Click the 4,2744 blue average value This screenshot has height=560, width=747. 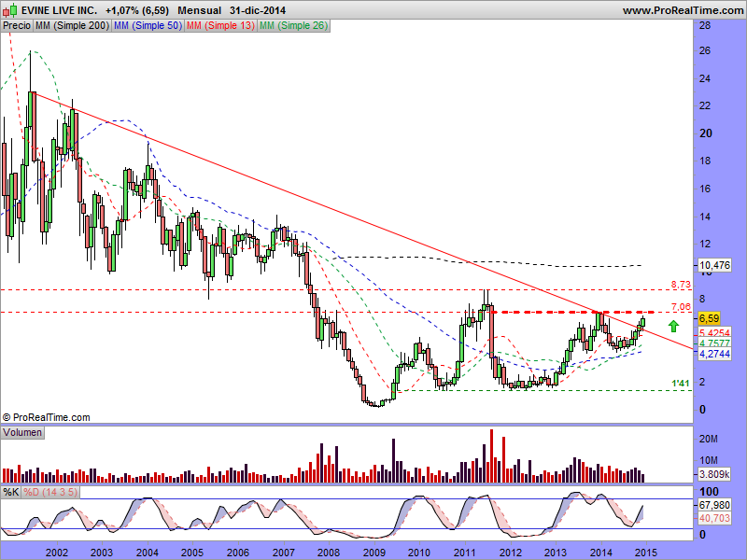(714, 354)
